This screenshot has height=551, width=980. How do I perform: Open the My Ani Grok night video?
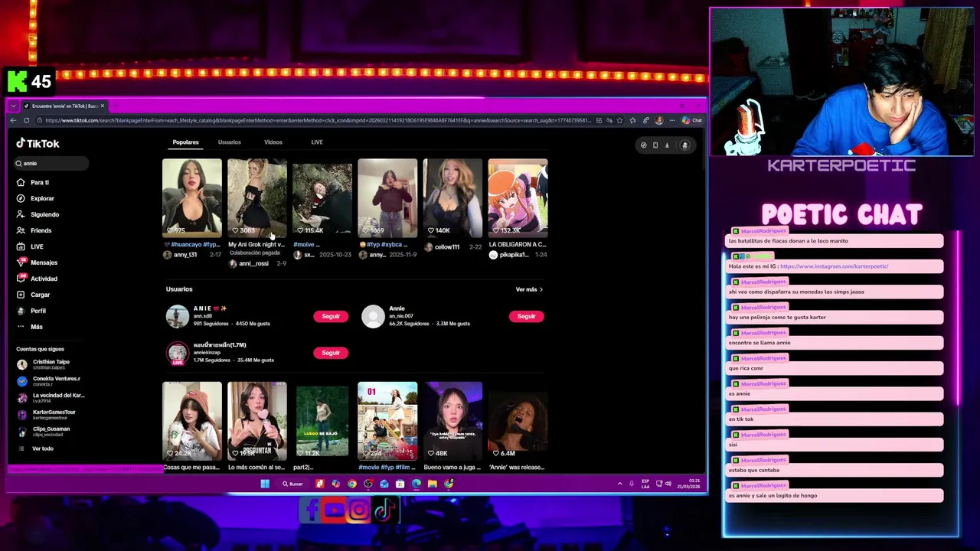tap(257, 197)
